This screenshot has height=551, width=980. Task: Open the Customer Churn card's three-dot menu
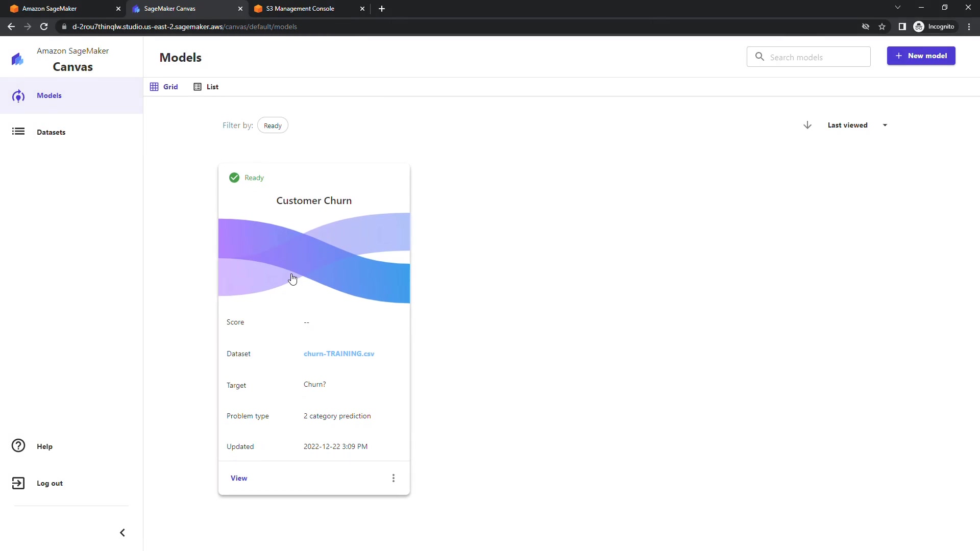pos(393,478)
